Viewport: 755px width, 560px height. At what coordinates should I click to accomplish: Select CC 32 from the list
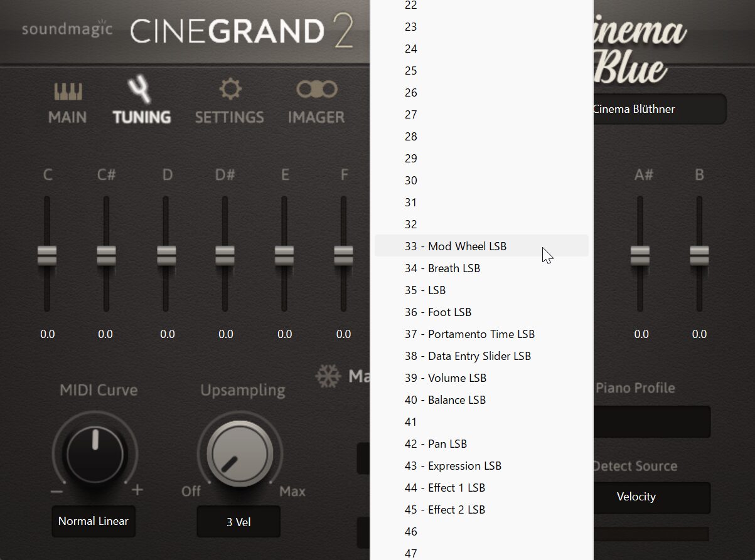point(481,225)
